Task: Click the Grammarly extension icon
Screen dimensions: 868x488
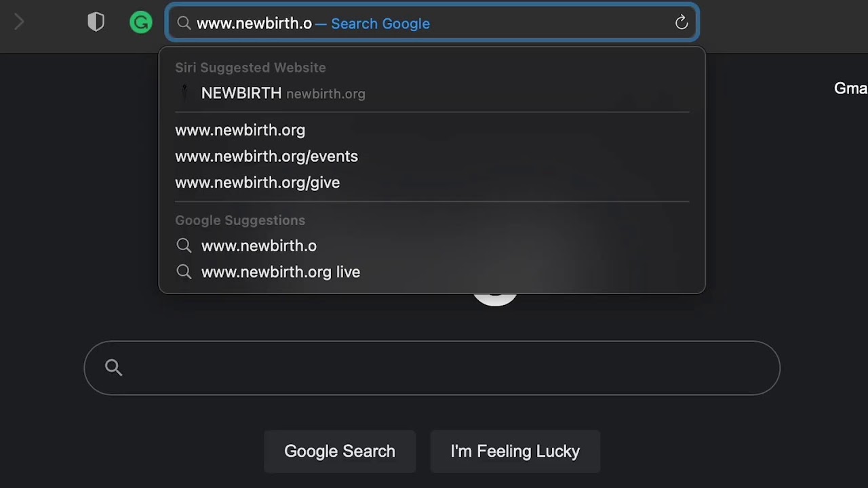Action: 141,23
